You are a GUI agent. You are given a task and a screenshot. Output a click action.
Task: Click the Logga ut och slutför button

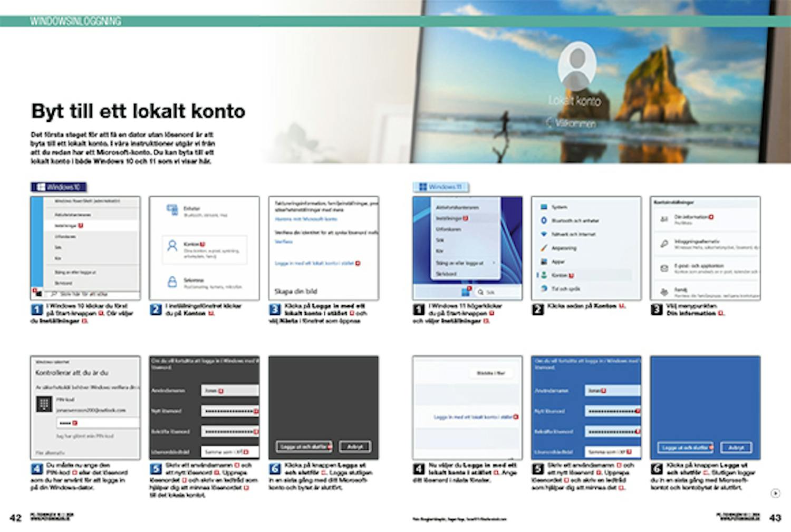pos(305,446)
